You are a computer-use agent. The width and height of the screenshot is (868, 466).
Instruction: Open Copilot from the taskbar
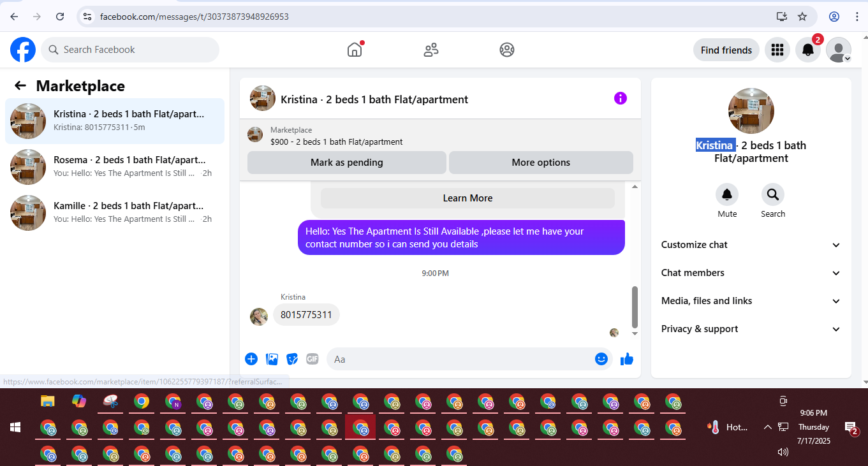79,401
